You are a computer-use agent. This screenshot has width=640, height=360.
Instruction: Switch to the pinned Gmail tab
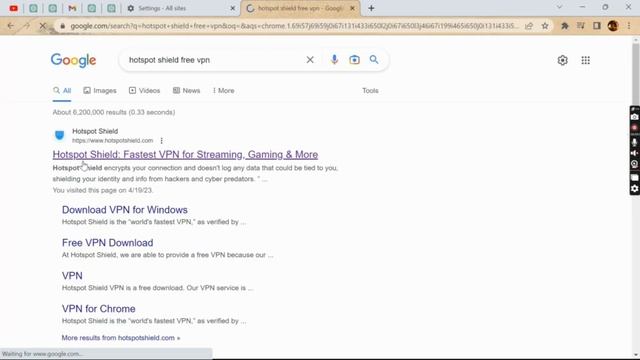click(72, 8)
